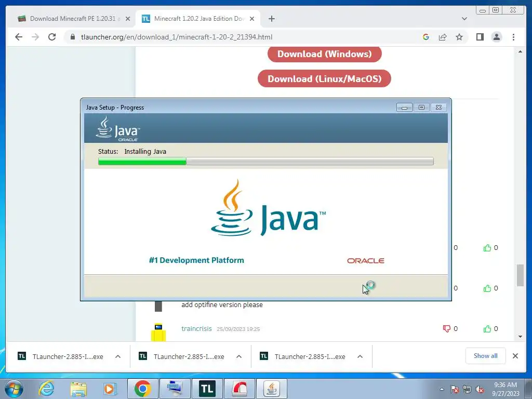Close the Minecraft PE 1.20.31 tab

pos(128,19)
